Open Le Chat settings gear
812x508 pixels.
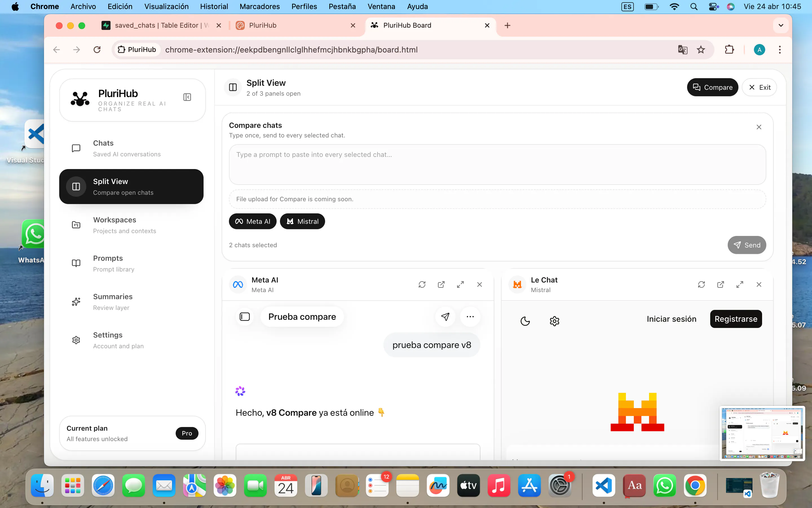point(554,321)
